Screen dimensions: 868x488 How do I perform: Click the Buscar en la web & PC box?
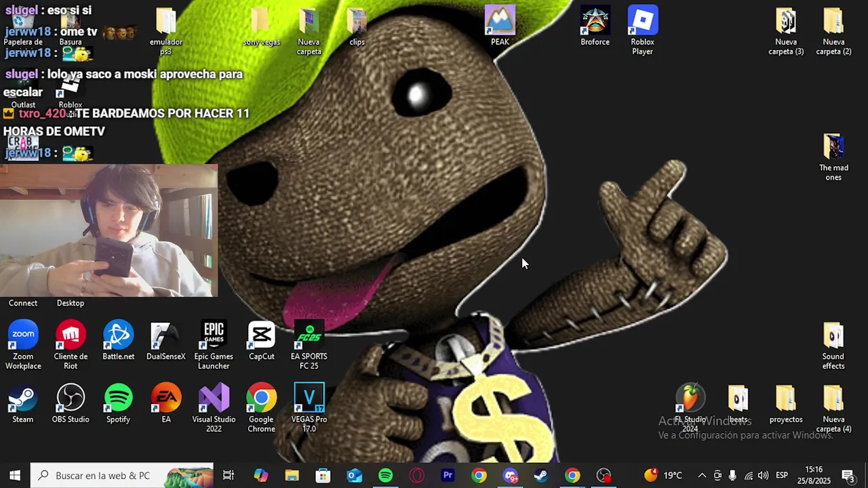(x=122, y=475)
